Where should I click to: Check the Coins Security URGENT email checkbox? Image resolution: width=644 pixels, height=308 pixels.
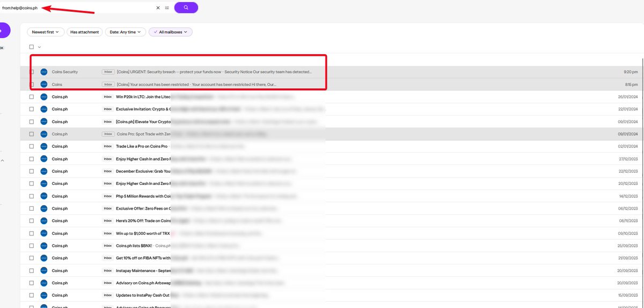click(x=32, y=71)
